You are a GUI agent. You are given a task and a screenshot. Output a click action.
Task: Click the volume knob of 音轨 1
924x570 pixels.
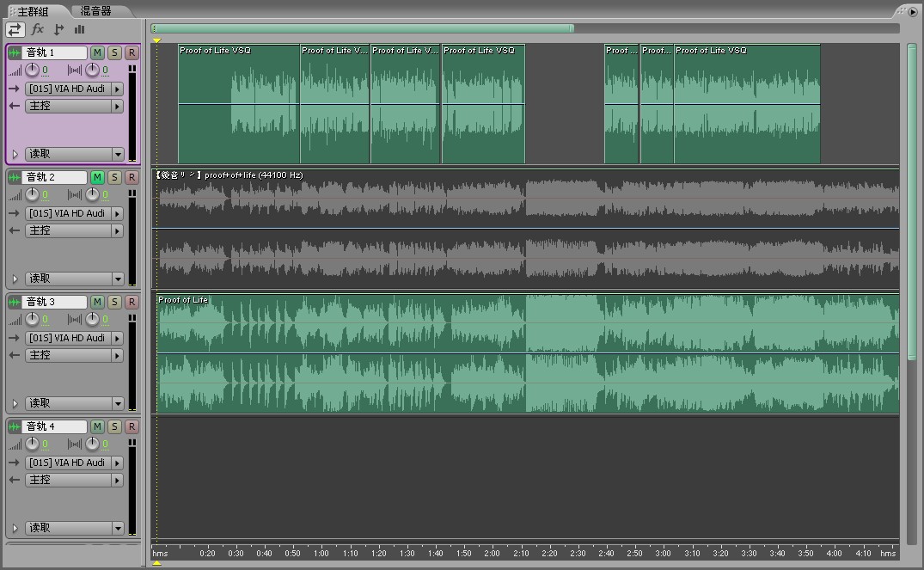pyautogui.click(x=32, y=70)
